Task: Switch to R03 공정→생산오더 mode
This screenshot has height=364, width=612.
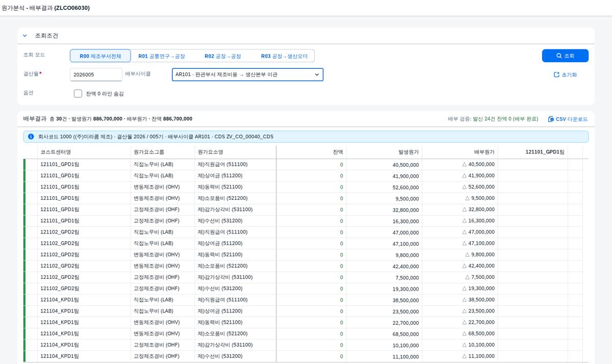Action: click(284, 56)
